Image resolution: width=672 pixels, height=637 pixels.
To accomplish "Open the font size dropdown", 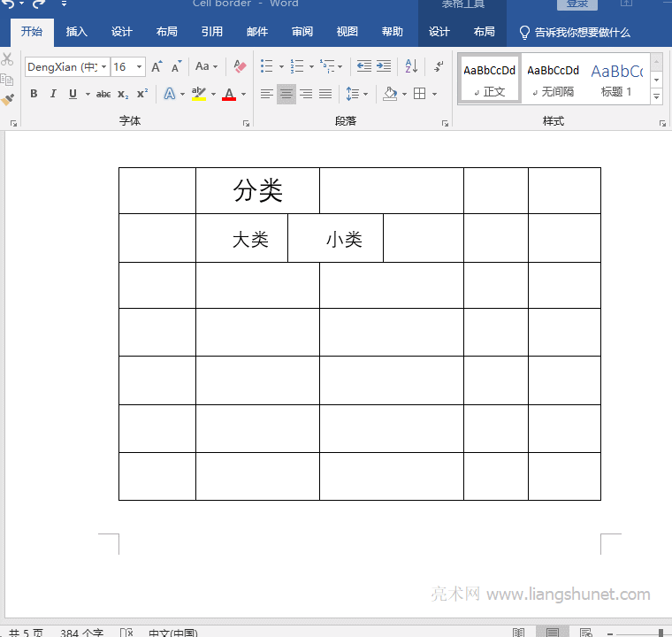I will pos(140,67).
